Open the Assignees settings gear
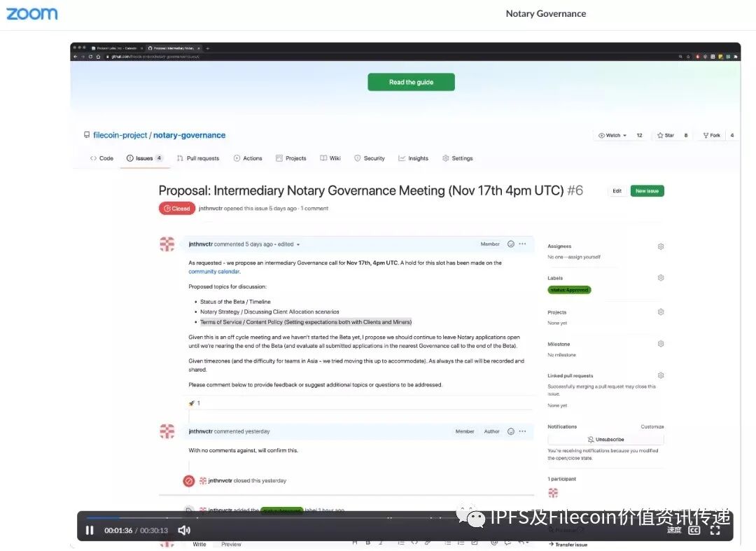Viewport: 756px width, 551px height. 661,246
